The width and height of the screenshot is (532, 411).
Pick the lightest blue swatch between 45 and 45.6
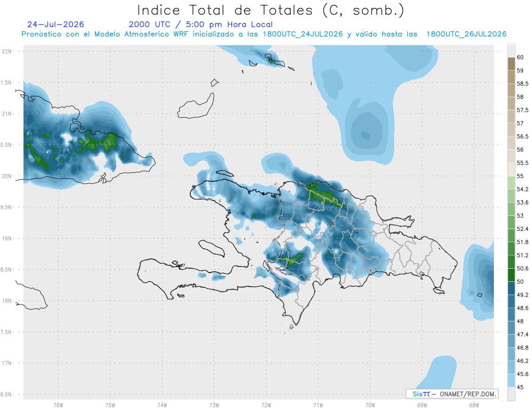tap(511, 380)
